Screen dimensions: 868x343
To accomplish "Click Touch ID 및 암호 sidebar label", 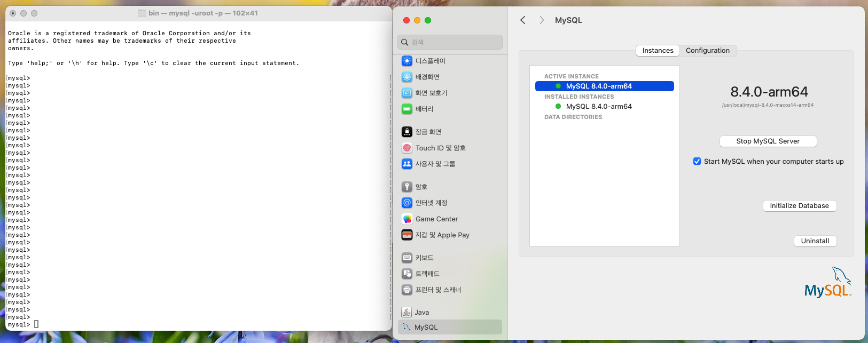I will pyautogui.click(x=441, y=148).
